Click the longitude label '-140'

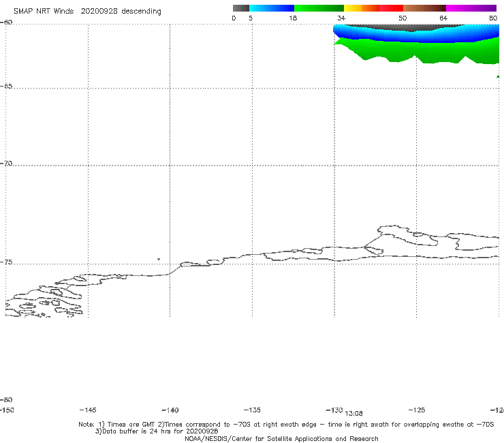point(170,410)
